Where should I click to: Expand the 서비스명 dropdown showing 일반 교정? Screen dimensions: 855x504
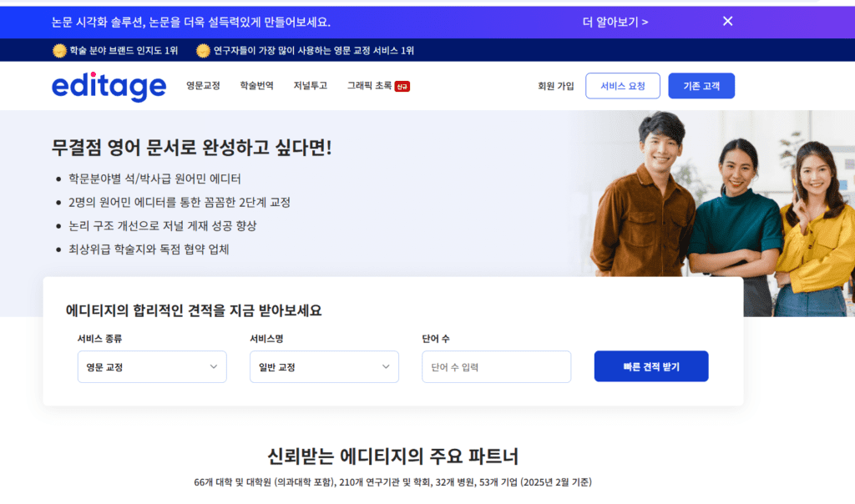[324, 366]
